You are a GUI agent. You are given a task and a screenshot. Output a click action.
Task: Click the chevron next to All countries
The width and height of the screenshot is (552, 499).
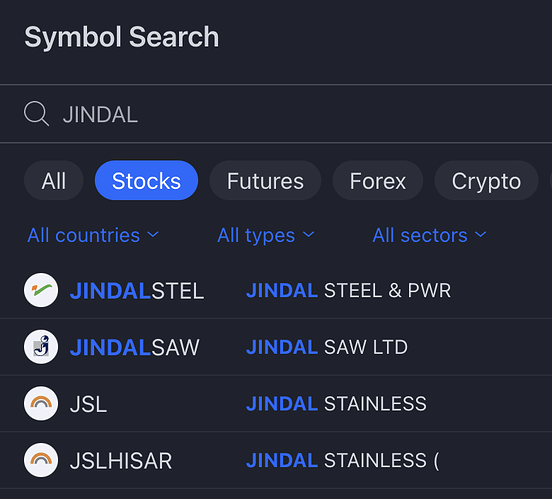[153, 235]
